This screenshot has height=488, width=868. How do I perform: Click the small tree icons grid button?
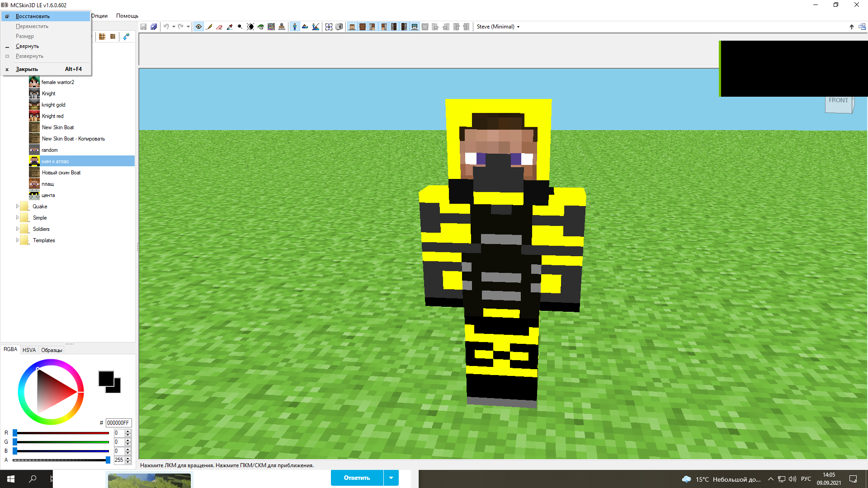click(x=113, y=37)
